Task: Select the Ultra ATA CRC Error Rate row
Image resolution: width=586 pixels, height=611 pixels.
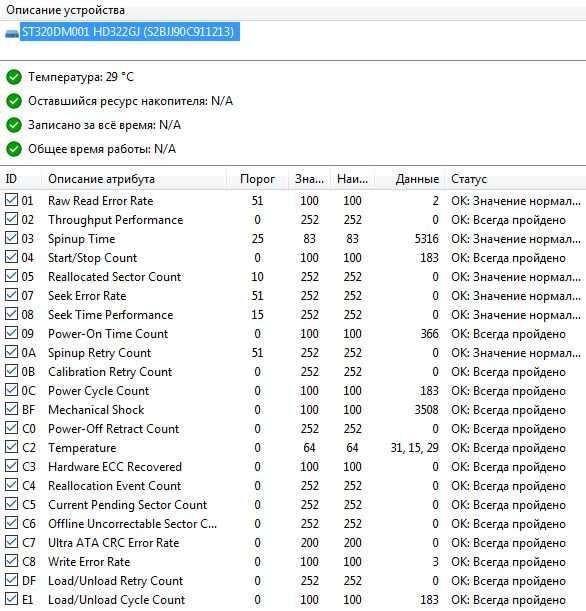Action: [x=293, y=542]
